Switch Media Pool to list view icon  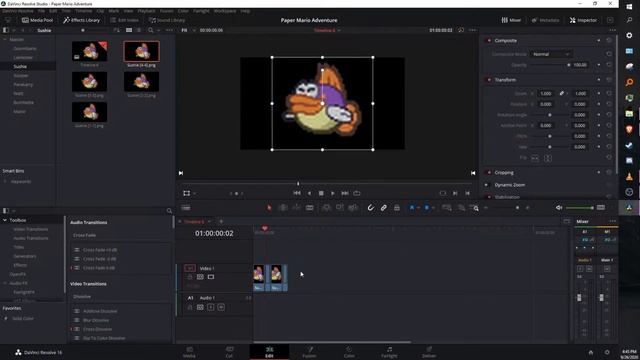(139, 30)
